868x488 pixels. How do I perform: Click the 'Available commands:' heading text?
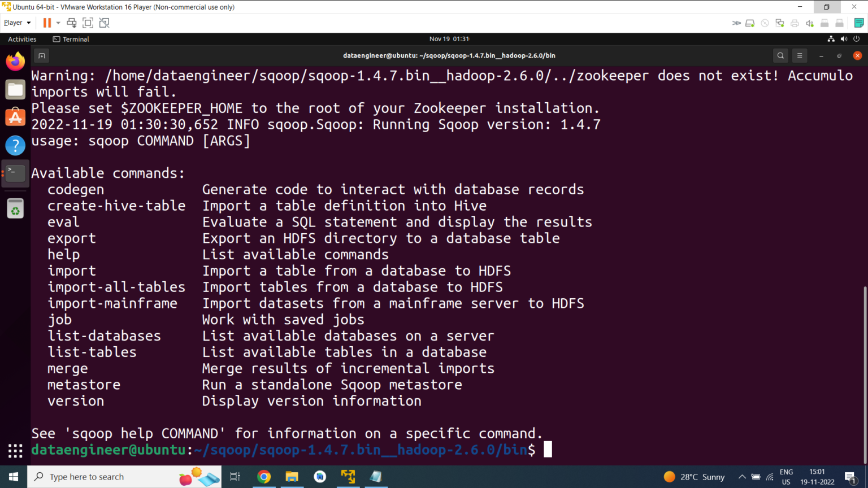[108, 173]
